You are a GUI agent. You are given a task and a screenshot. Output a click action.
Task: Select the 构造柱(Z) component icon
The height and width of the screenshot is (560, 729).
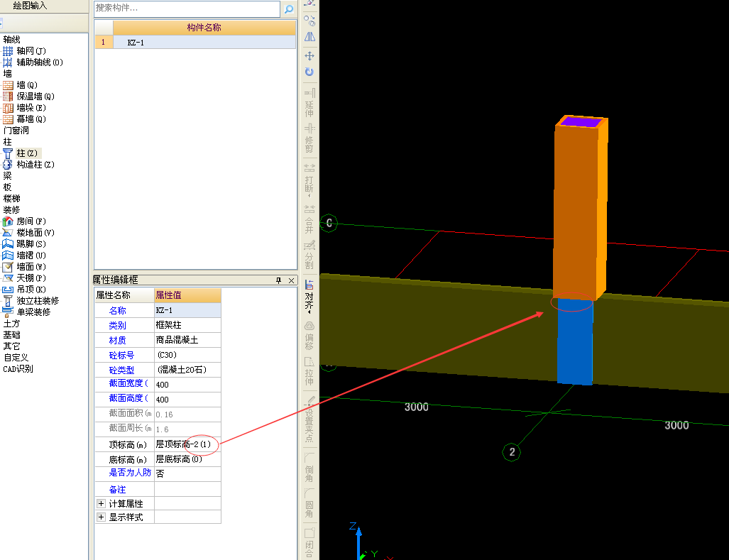tap(8, 165)
